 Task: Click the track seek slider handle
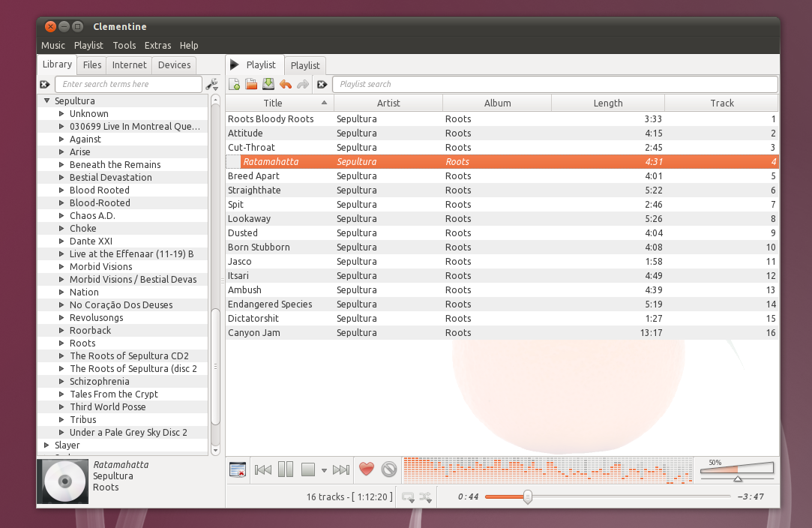click(528, 496)
